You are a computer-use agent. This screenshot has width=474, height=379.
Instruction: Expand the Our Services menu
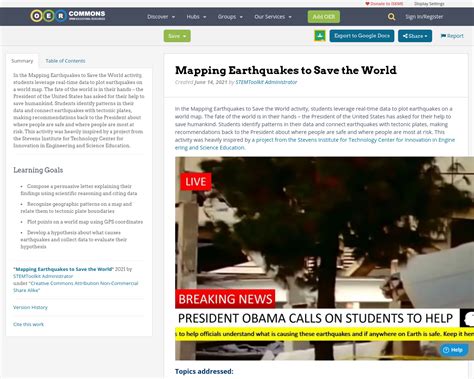tap(273, 17)
